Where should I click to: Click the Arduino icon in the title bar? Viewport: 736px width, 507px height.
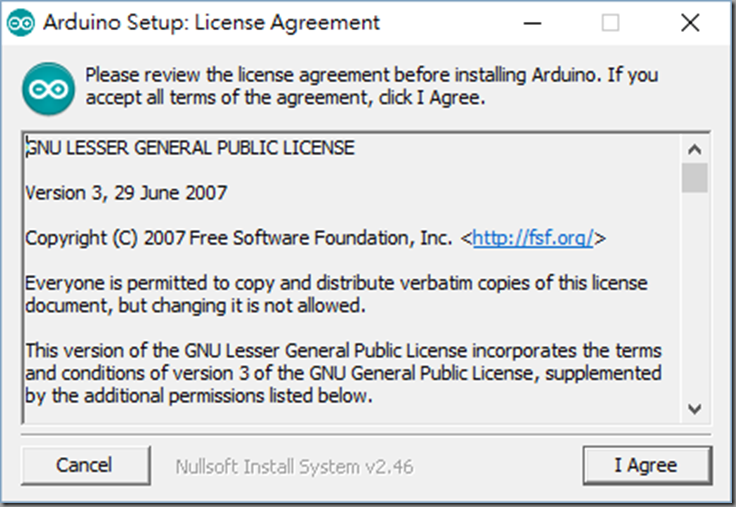[x=21, y=23]
